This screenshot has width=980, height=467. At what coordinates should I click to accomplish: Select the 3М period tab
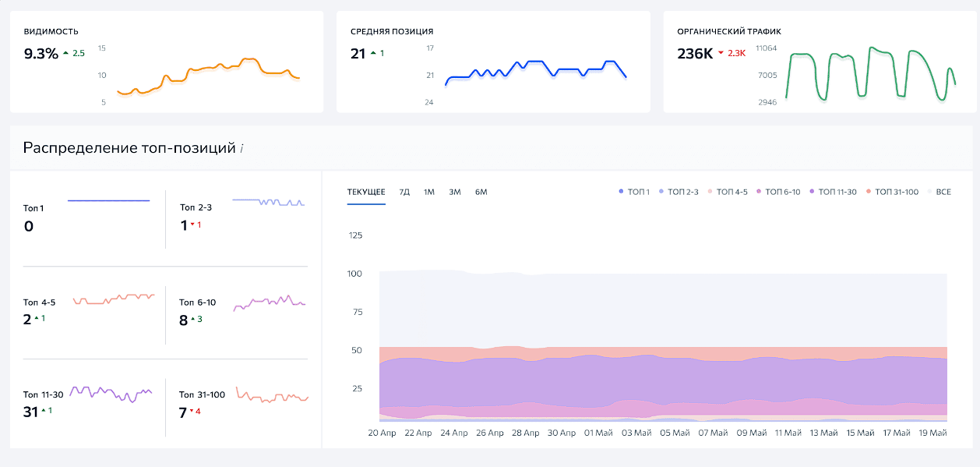pyautogui.click(x=455, y=192)
